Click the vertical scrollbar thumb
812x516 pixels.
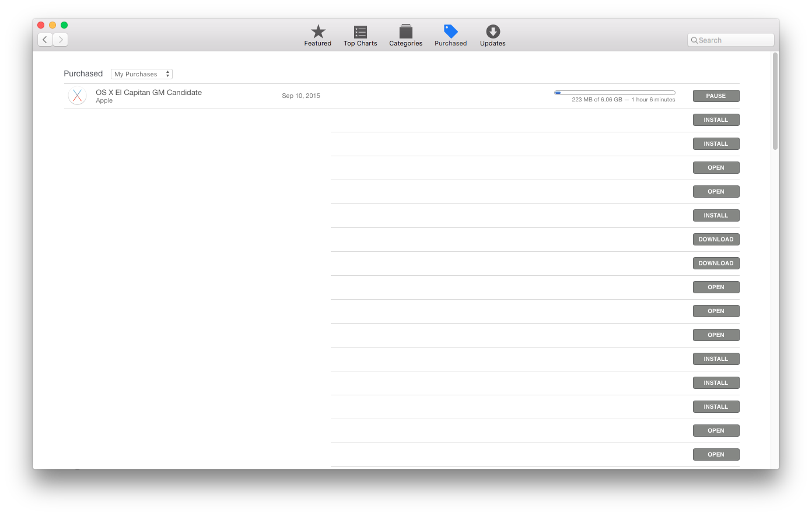click(x=775, y=101)
